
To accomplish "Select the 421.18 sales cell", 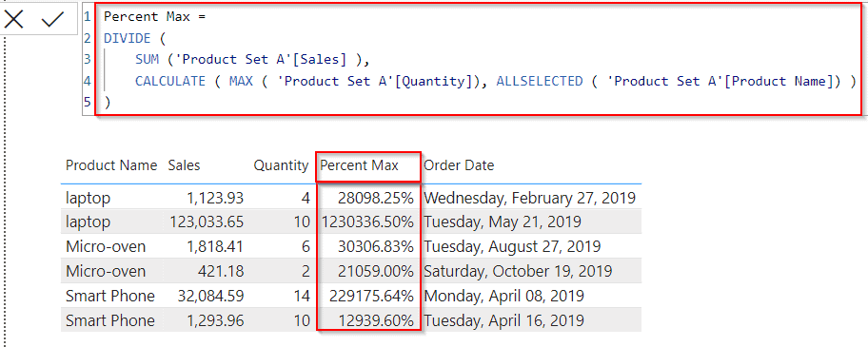I will tap(221, 271).
